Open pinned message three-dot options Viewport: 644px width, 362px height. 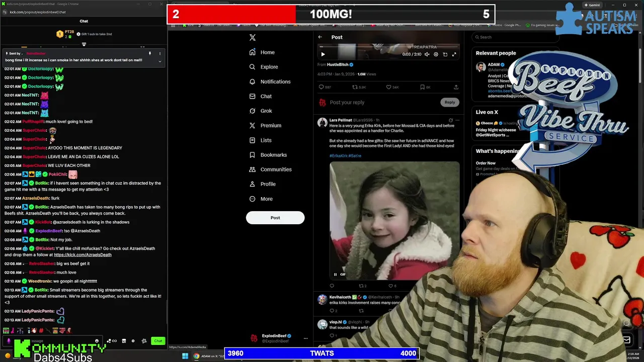point(160,53)
